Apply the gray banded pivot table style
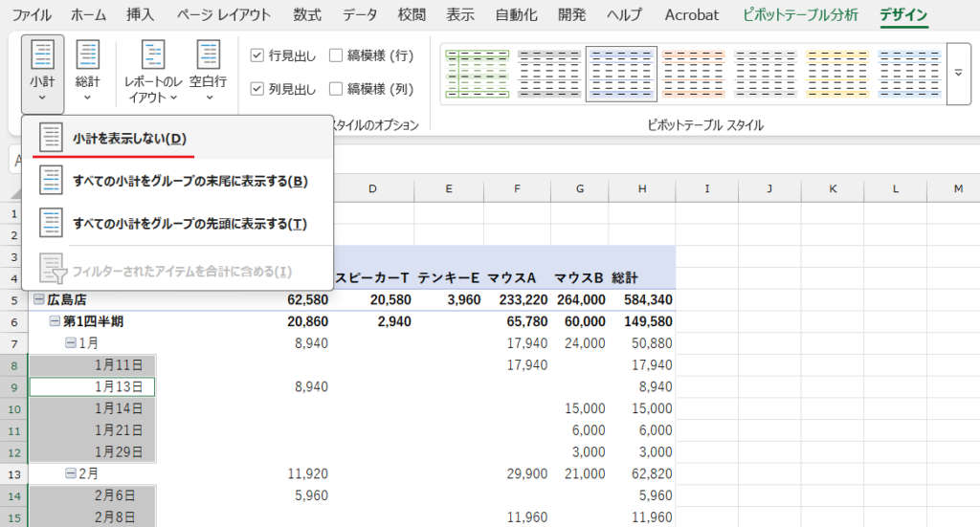Screen dimensions: 980x527 coord(549,74)
